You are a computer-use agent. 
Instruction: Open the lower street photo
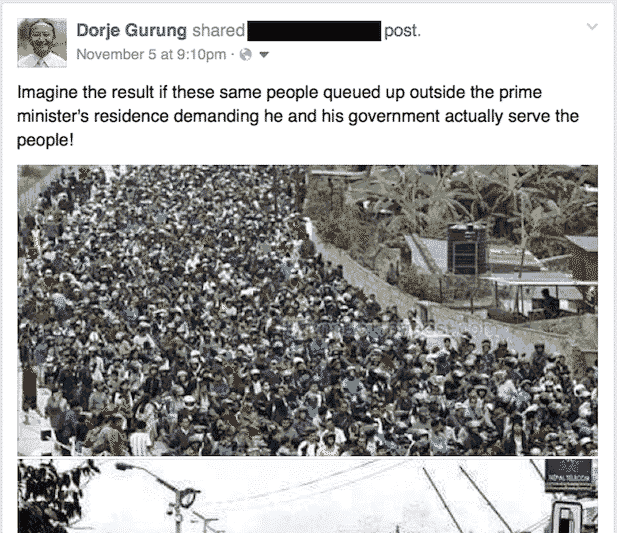tap(307, 496)
